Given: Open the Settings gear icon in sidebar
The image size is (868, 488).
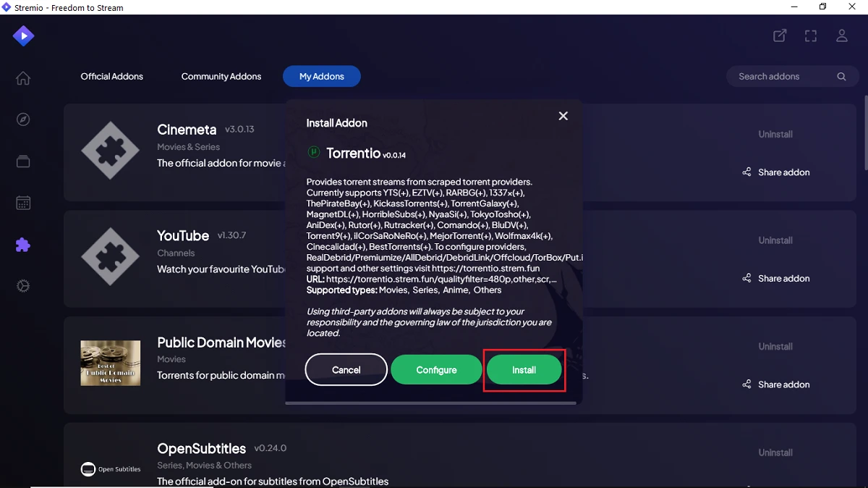Looking at the screenshot, I should [x=23, y=286].
